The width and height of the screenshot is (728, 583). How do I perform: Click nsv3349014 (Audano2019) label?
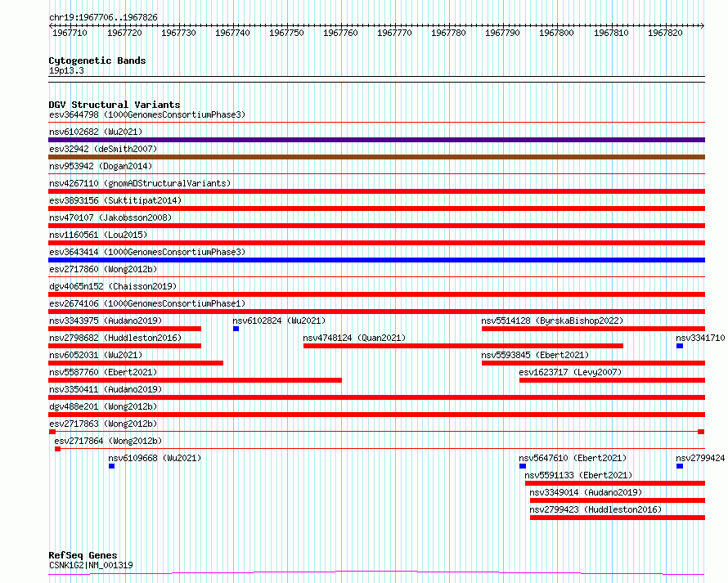(x=586, y=492)
